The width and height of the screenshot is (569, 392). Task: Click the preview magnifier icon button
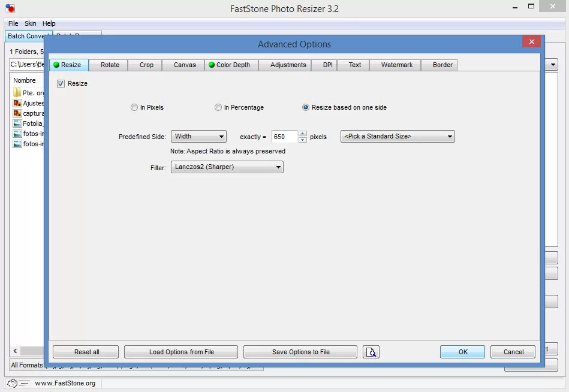point(371,352)
